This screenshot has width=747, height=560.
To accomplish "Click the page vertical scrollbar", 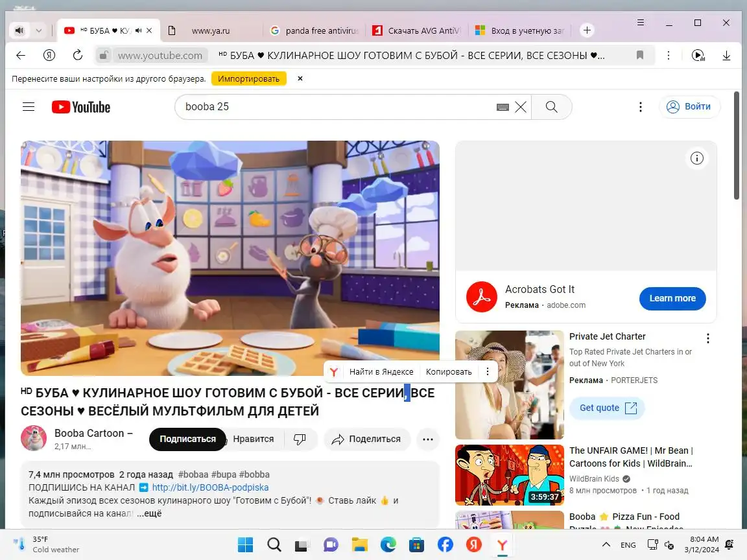I will point(737,146).
